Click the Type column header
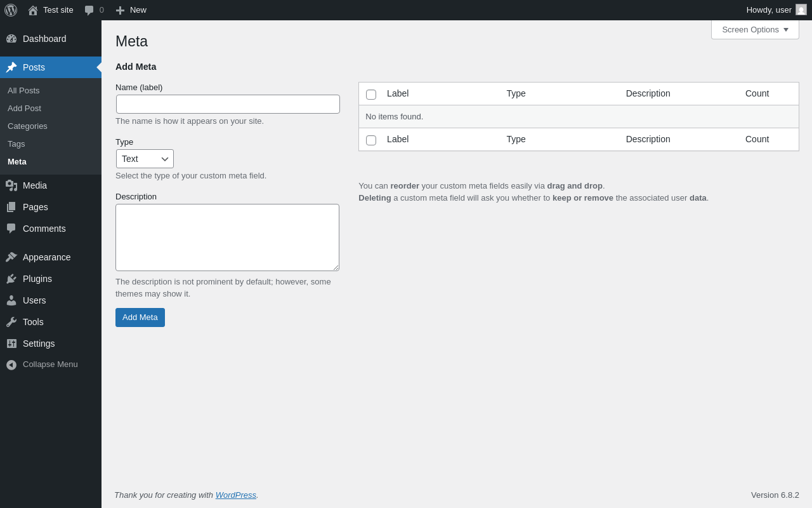This screenshot has width=812, height=508. (516, 93)
